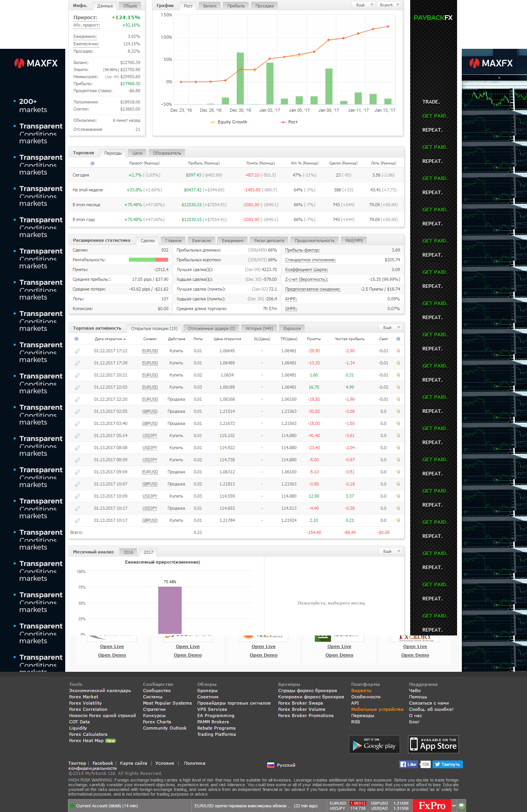
Task: Click the Коэффициент Шарпа link
Action: 307,269
